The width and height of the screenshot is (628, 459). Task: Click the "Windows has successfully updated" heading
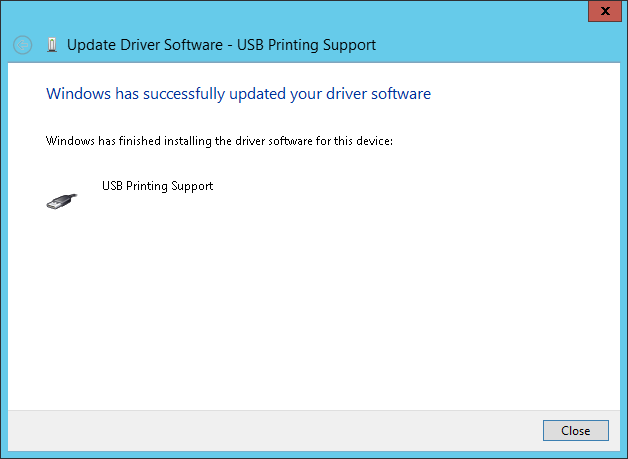[238, 94]
